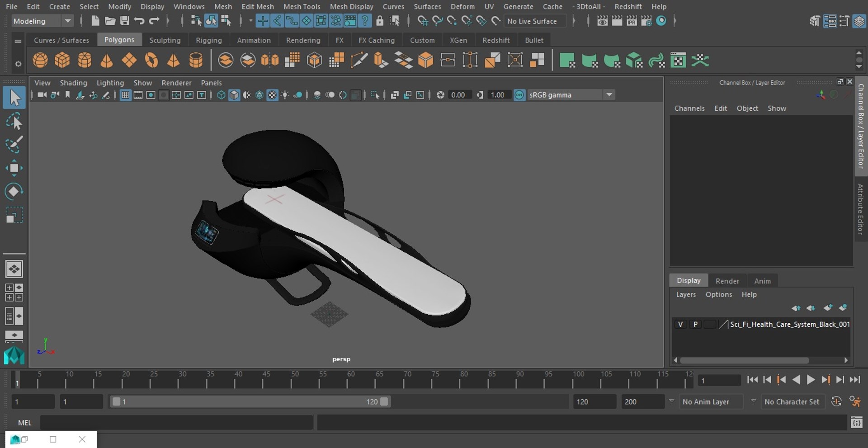This screenshot has width=868, height=448.
Task: Click the time range slider bar
Action: [x=250, y=401]
